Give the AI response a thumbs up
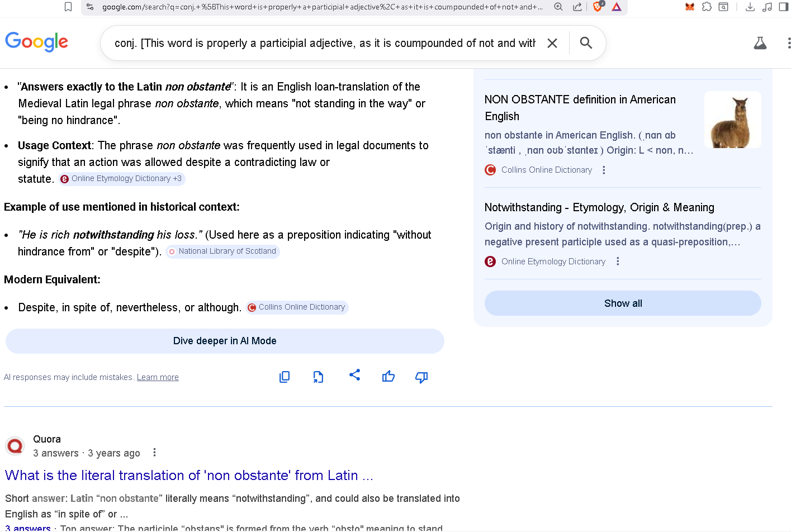The height and width of the screenshot is (532, 791). 389,377
